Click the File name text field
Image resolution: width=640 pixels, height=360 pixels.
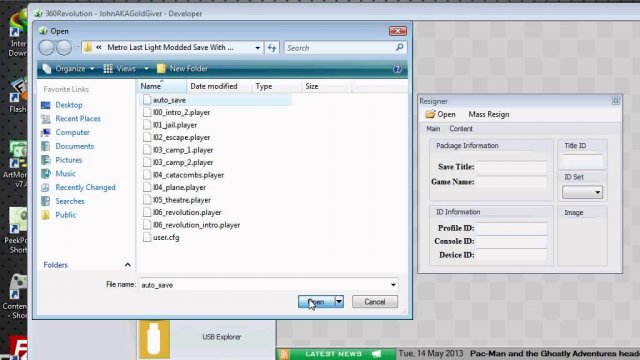pyautogui.click(x=264, y=285)
